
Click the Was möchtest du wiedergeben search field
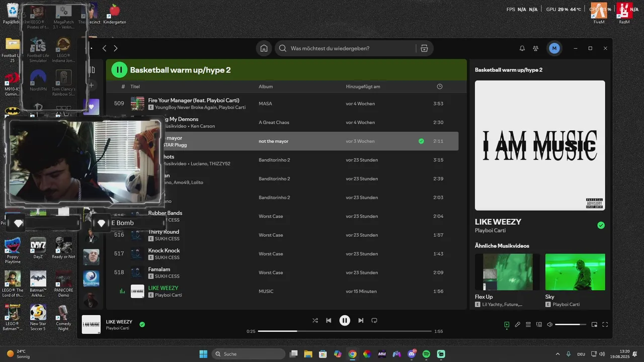pyautogui.click(x=347, y=48)
